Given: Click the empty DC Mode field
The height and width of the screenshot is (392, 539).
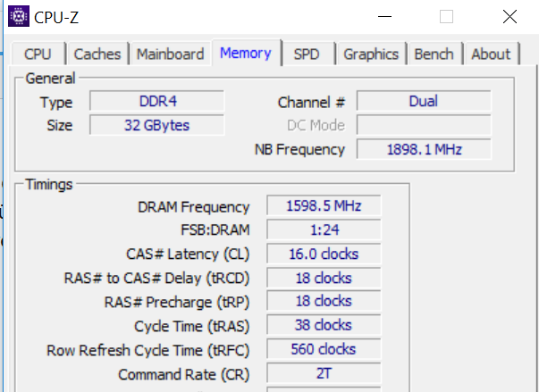Looking at the screenshot, I should tap(424, 125).
